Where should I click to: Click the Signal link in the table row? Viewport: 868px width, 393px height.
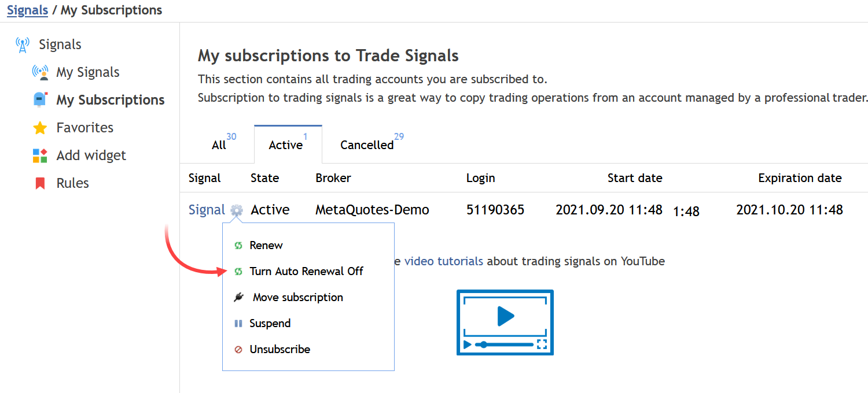pyautogui.click(x=206, y=209)
